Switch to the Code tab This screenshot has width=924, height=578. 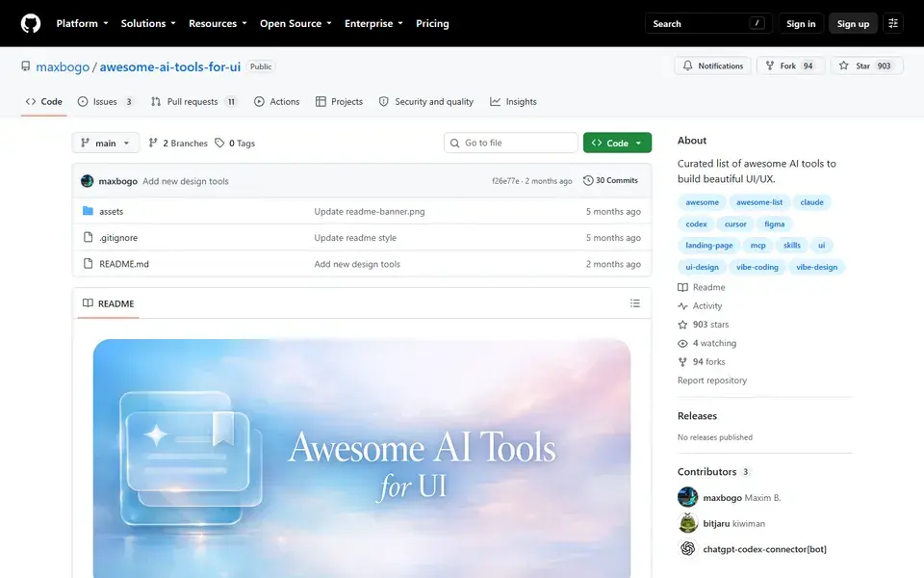[x=44, y=101]
